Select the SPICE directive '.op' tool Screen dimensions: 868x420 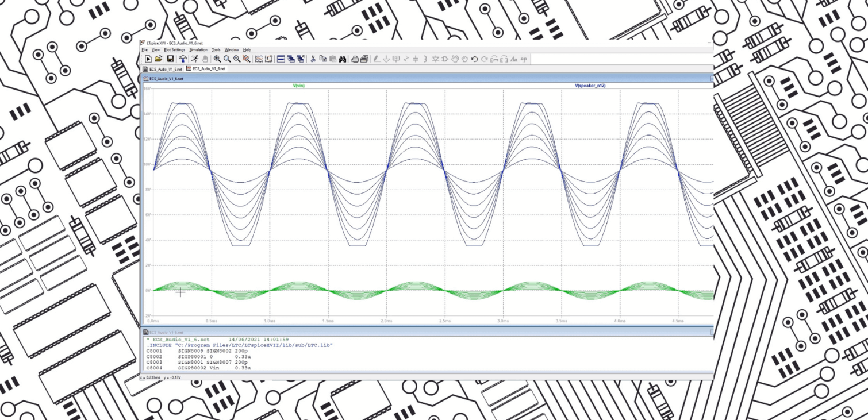tap(524, 59)
